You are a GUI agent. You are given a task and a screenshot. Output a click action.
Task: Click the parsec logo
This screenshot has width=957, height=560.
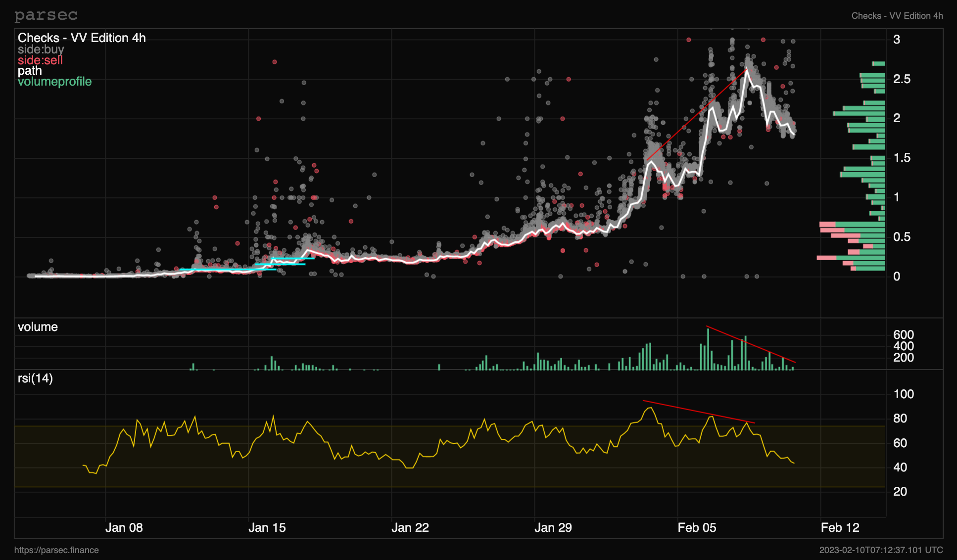click(46, 15)
